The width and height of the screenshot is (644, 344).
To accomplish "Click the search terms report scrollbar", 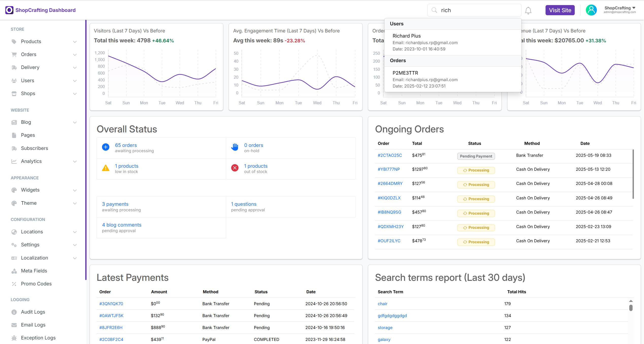I will click(x=631, y=308).
